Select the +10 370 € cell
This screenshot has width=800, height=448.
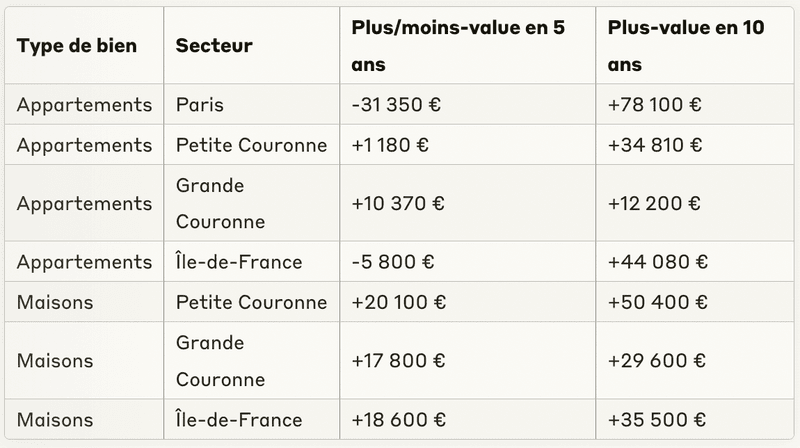[398, 203]
